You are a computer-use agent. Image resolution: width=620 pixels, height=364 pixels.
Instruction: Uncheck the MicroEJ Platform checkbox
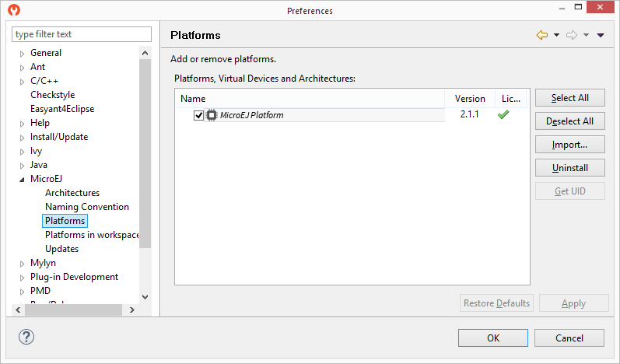pos(198,115)
